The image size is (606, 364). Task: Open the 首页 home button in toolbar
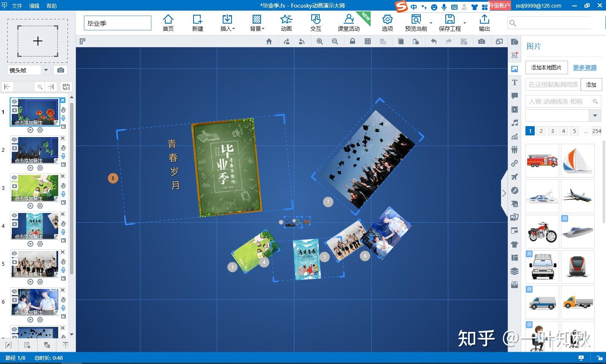(168, 22)
